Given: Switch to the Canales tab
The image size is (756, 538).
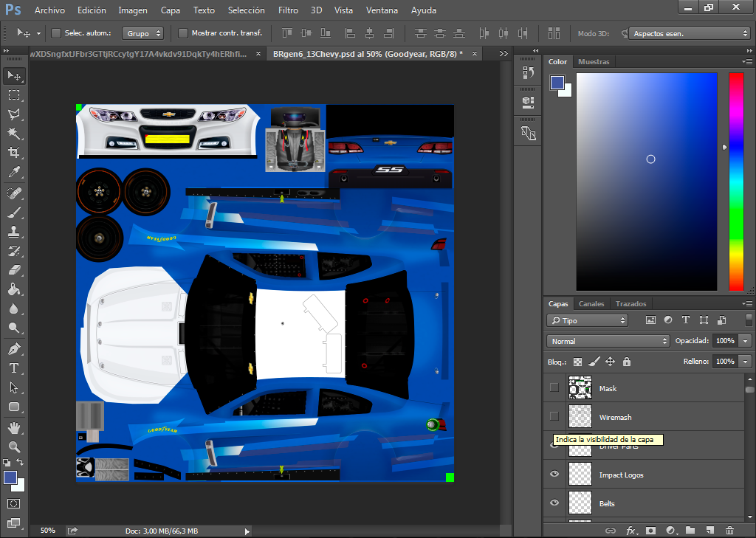Looking at the screenshot, I should (x=591, y=304).
